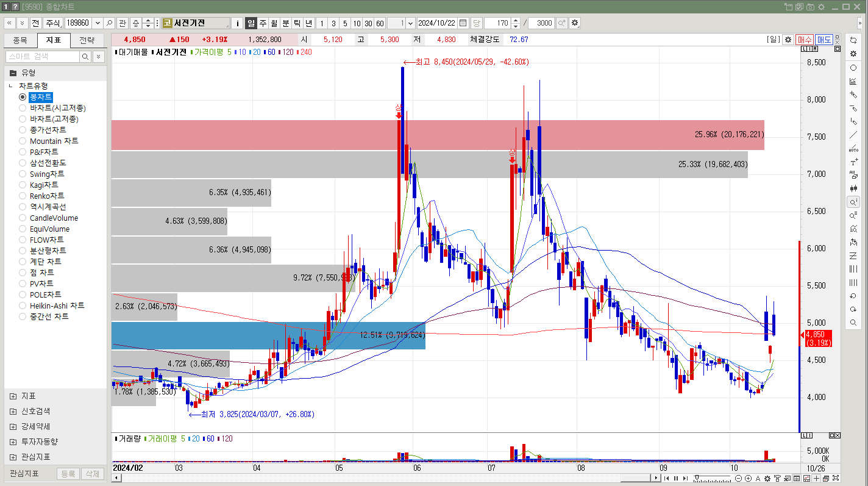Open the 종목 tab

(x=20, y=41)
